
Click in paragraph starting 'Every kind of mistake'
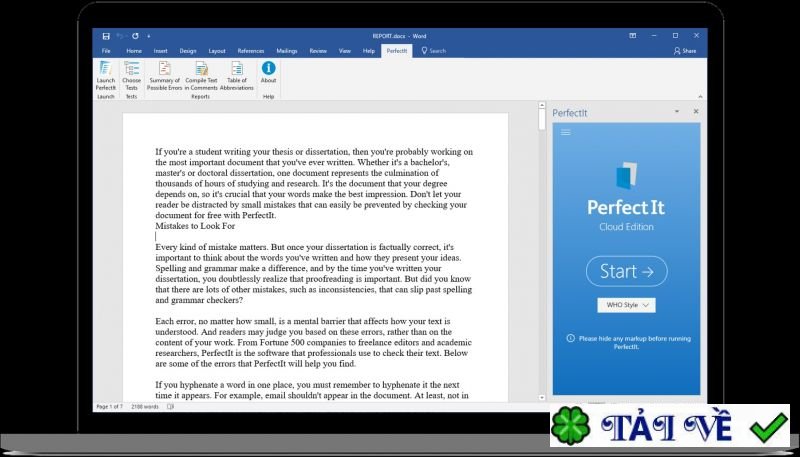click(x=314, y=274)
